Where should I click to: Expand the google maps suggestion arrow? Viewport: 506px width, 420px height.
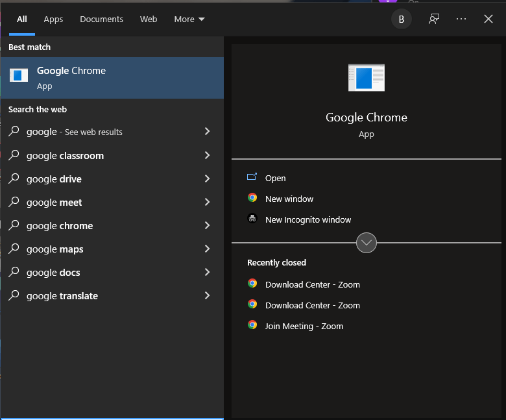[207, 249]
